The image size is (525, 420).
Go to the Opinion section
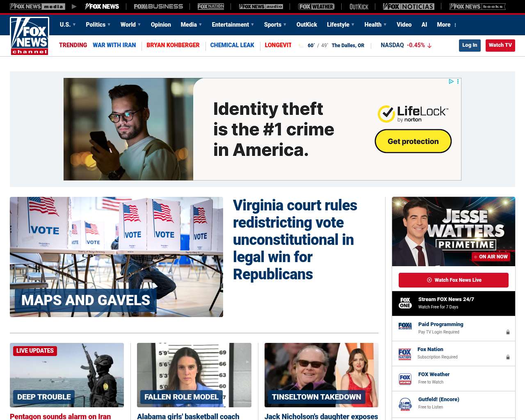point(161,25)
